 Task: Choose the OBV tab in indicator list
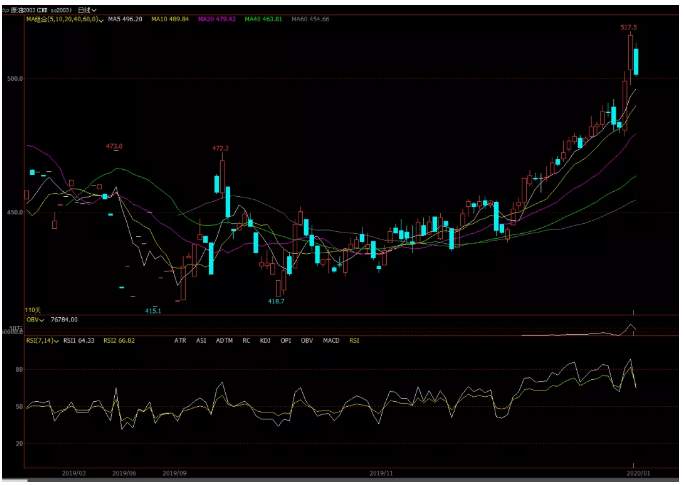[307, 340]
